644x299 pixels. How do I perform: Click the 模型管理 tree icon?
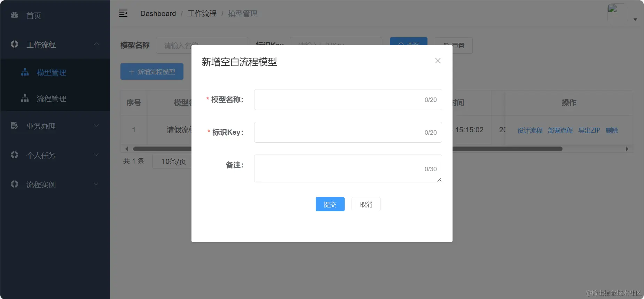coord(25,72)
